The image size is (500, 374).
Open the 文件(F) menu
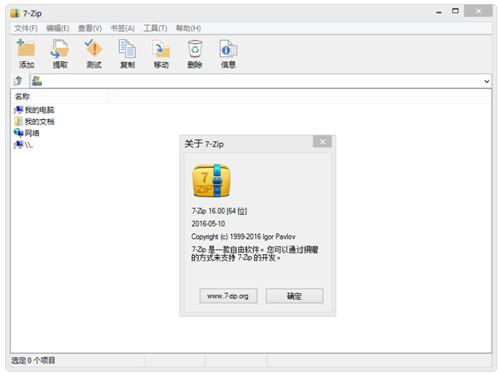point(26,28)
